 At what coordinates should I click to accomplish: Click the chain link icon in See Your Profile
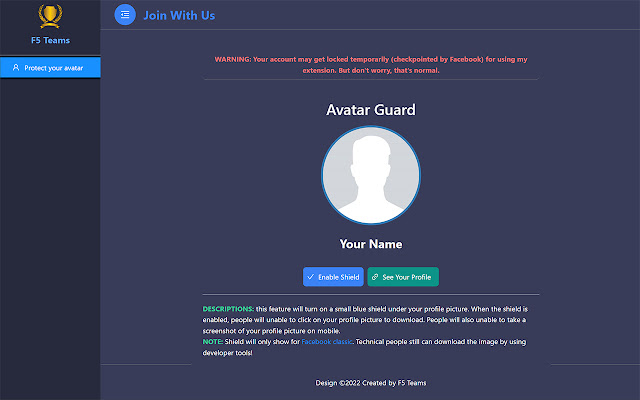coord(375,276)
